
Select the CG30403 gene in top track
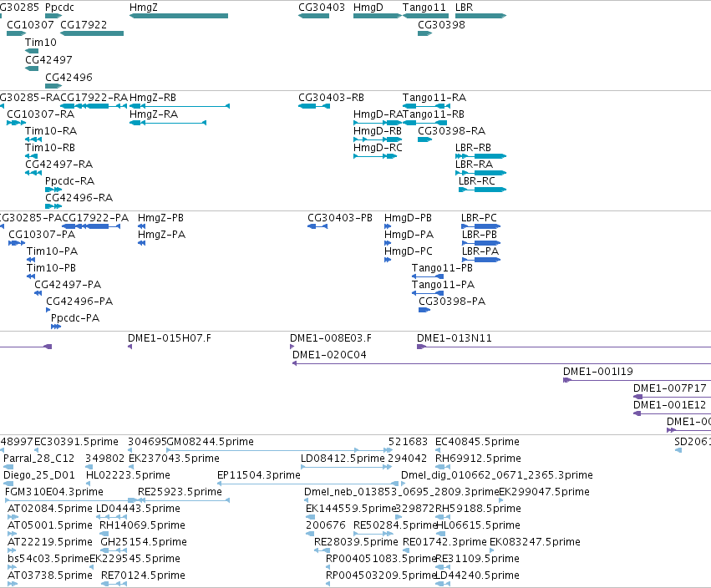pyautogui.click(x=314, y=16)
